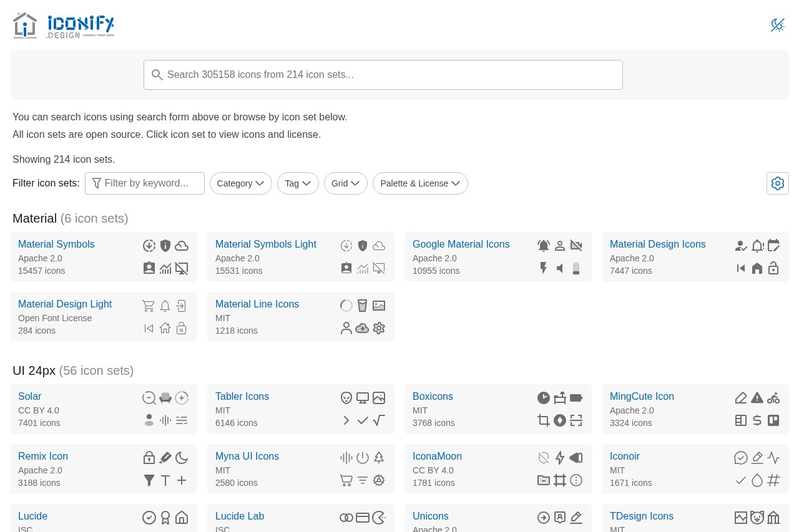The height and width of the screenshot is (532, 799).
Task: Click house icon in Material Design Light card
Action: tap(165, 328)
